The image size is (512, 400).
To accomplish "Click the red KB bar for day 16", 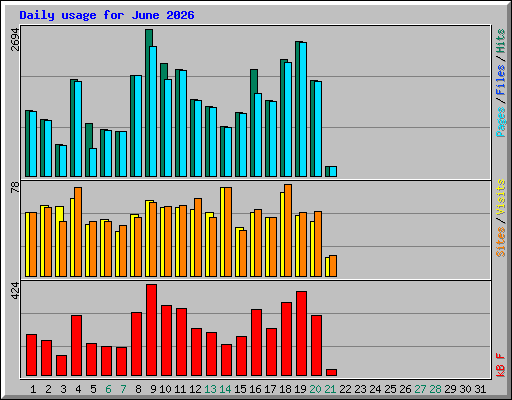I will point(256,343).
